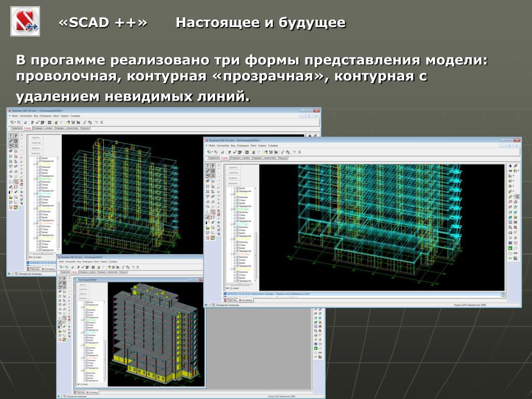The height and width of the screenshot is (399, 532).
Task: Select highlighted log message line in right window
Action: (363, 294)
